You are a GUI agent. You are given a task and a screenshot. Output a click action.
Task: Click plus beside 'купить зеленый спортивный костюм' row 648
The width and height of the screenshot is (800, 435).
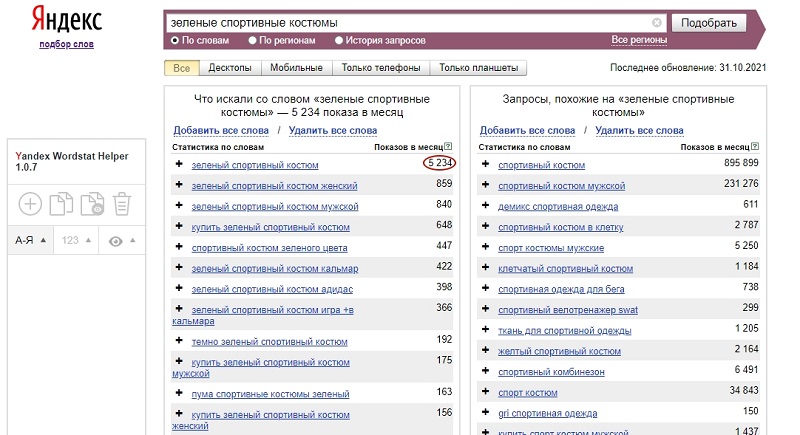pyautogui.click(x=179, y=226)
